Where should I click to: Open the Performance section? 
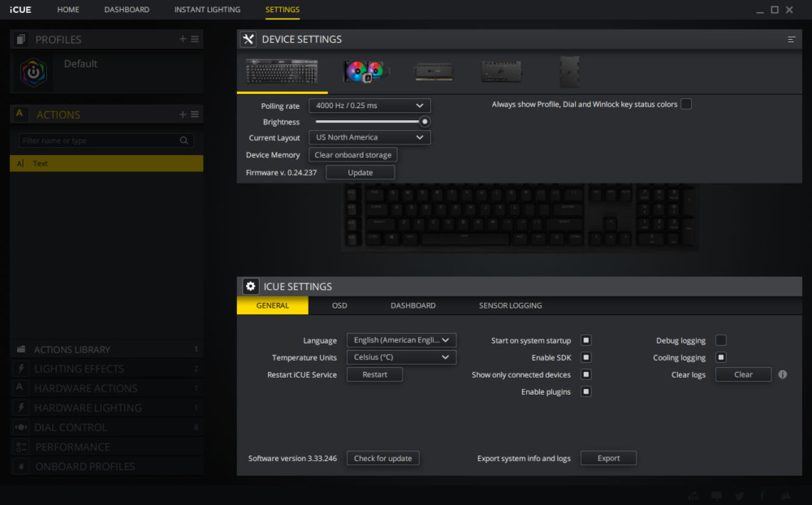106,447
